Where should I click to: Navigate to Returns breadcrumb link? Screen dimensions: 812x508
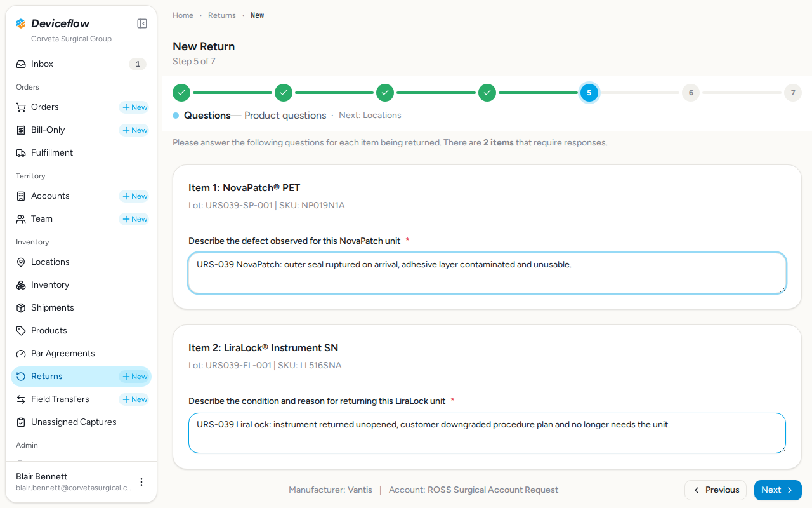pos(222,15)
